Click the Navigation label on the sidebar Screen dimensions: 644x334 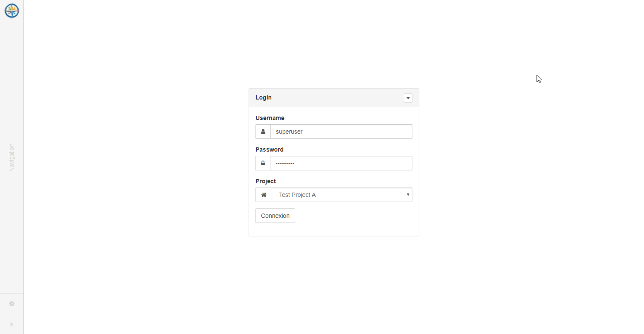point(12,157)
